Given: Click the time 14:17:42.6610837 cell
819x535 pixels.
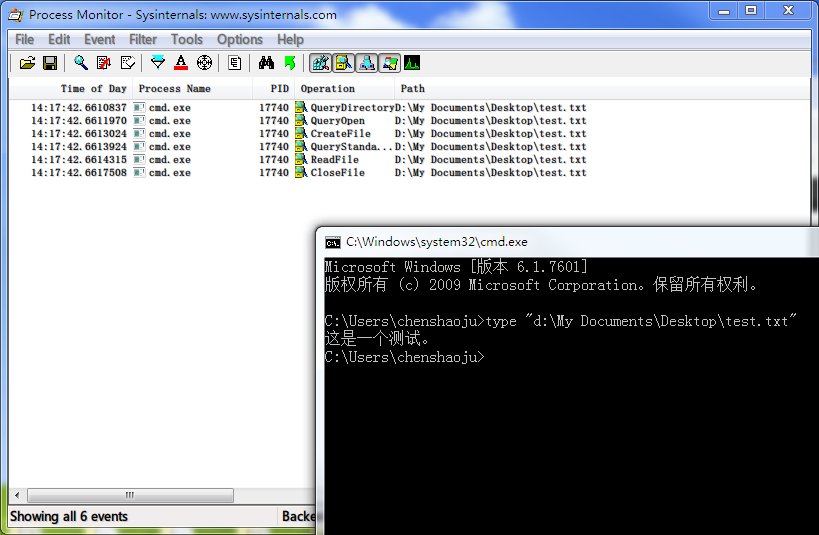Looking at the screenshot, I should [78, 108].
